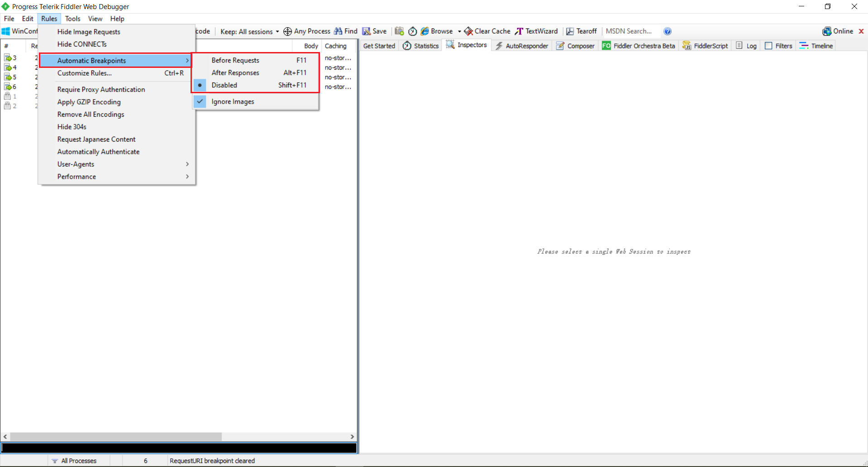Image resolution: width=868 pixels, height=467 pixels.
Task: Toggle the Ignore Images option
Action: pyautogui.click(x=256, y=102)
